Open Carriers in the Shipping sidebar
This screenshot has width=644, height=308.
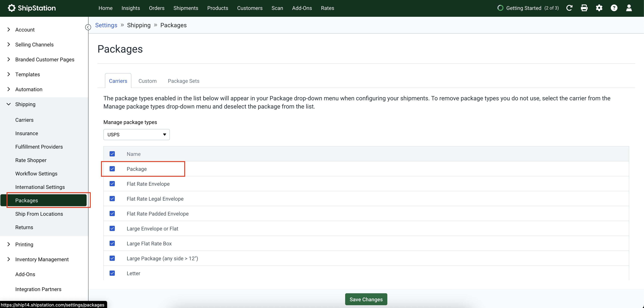(24, 120)
